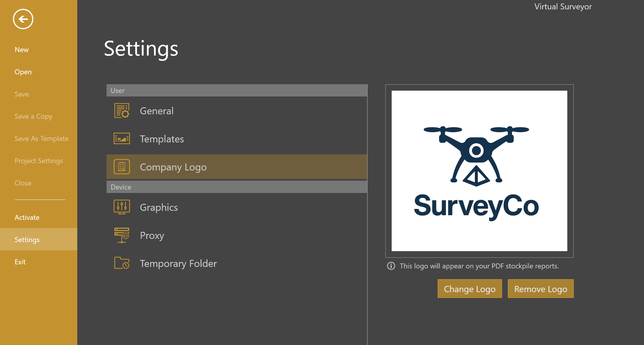Select the Proxy network icon
Screen dimensions: 644x345
121,235
